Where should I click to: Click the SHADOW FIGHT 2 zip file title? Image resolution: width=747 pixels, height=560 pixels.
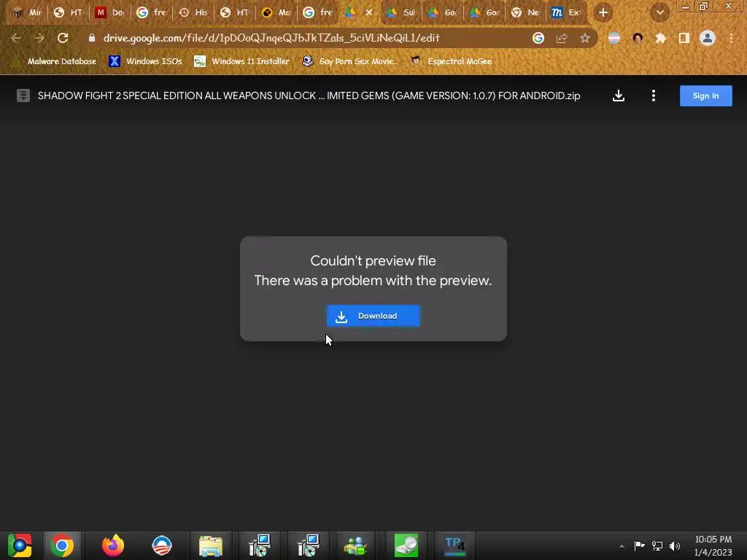(309, 96)
